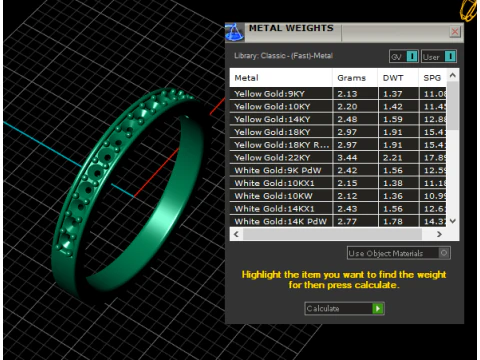Click the 2.21 DWT value
Image resolution: width=480 pixels, height=360 pixels.
(393, 158)
